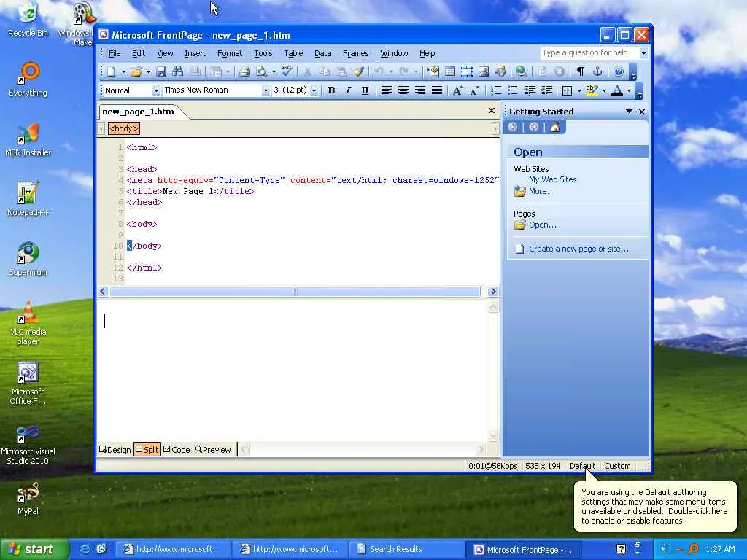The image size is (747, 560).
Task: Insert hyperlink using globe icon
Action: (x=521, y=72)
